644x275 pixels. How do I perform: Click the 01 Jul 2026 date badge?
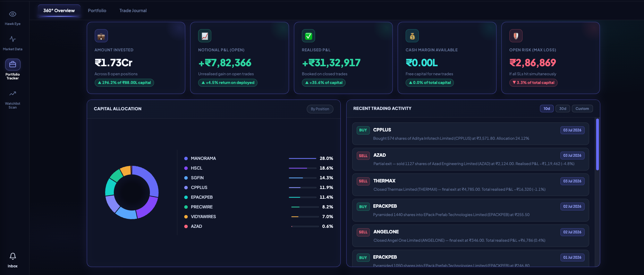572,258
